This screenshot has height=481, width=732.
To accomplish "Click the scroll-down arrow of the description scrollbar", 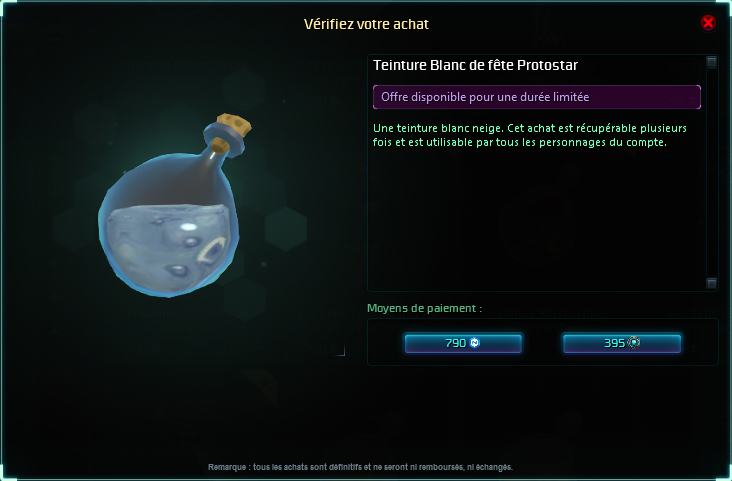I will coord(711,283).
